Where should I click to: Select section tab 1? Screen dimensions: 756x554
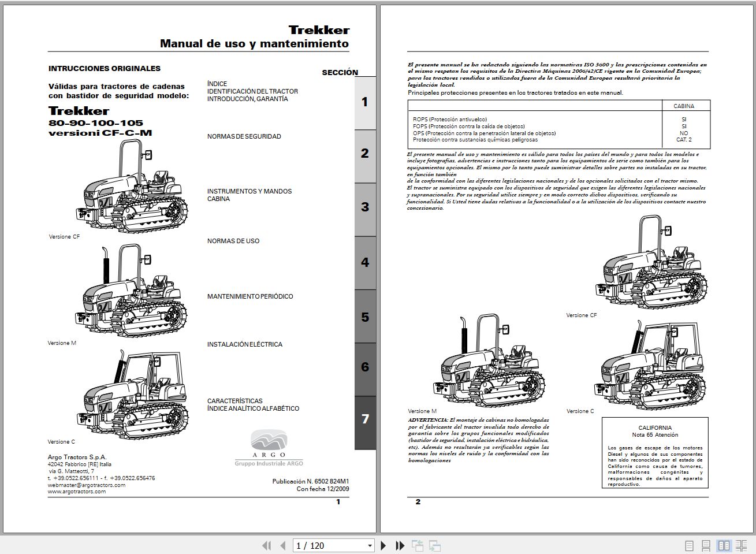tap(365, 103)
